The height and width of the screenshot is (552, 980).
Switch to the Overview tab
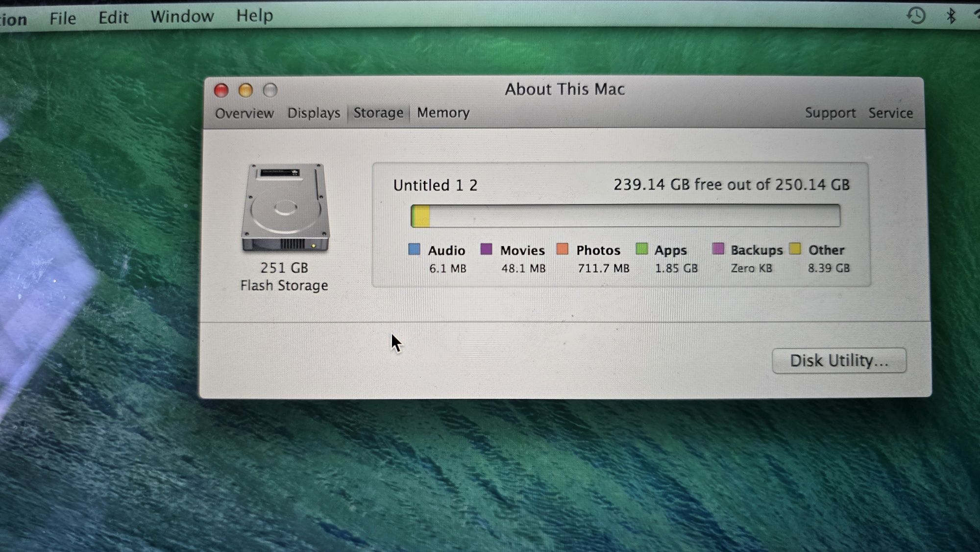(x=244, y=113)
